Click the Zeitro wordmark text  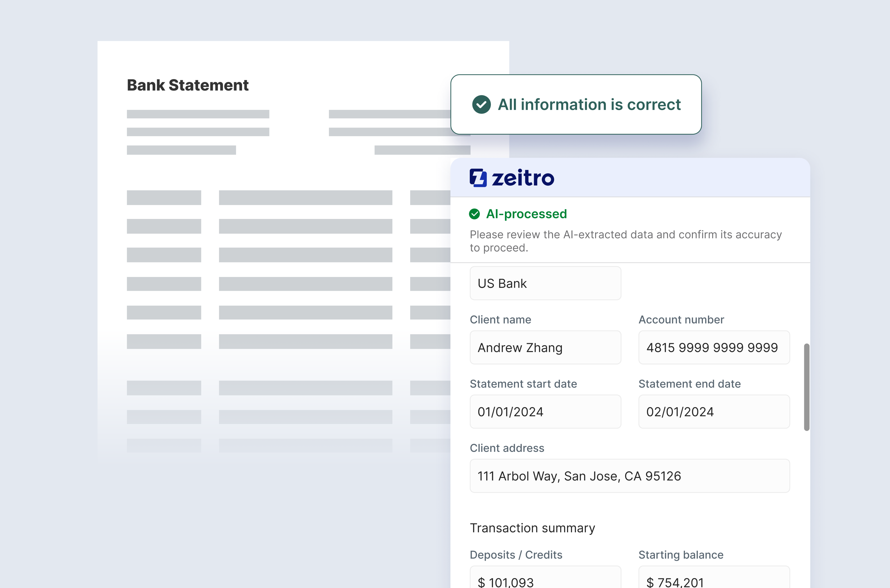click(523, 178)
